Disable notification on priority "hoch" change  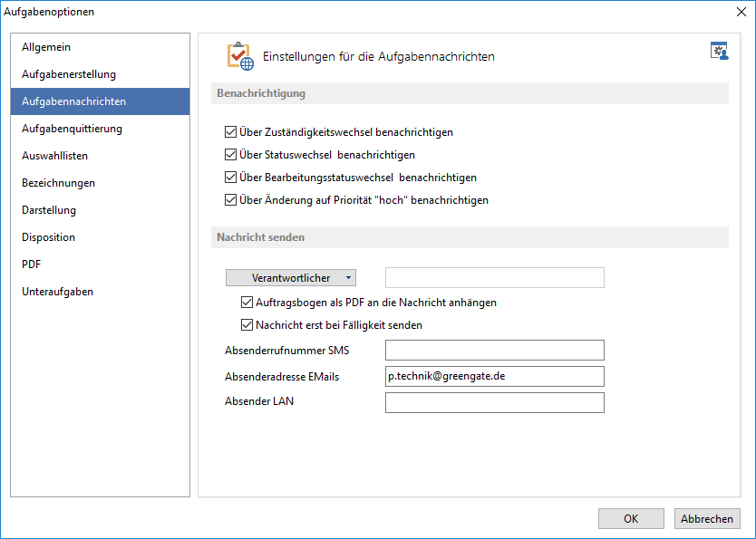click(x=230, y=200)
